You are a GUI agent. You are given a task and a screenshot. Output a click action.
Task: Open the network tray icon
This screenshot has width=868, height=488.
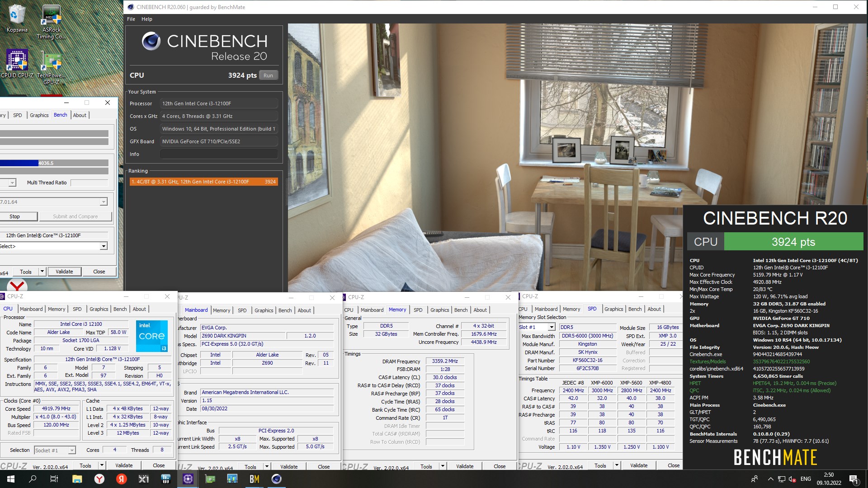781,479
